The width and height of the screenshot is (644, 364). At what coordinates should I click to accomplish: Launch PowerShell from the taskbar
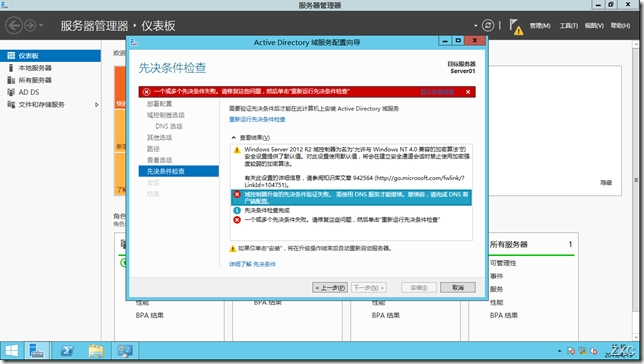coord(67,351)
